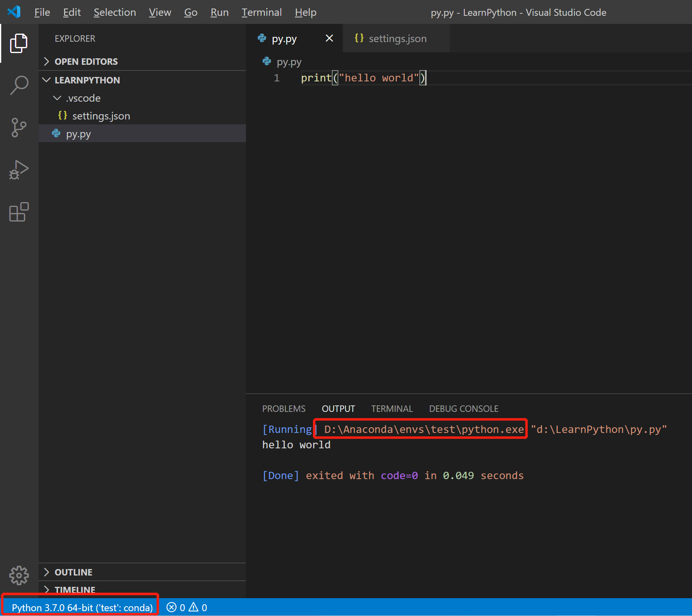Screen dimensions: 692x616
Task: Open the Run menu
Action: (220, 12)
